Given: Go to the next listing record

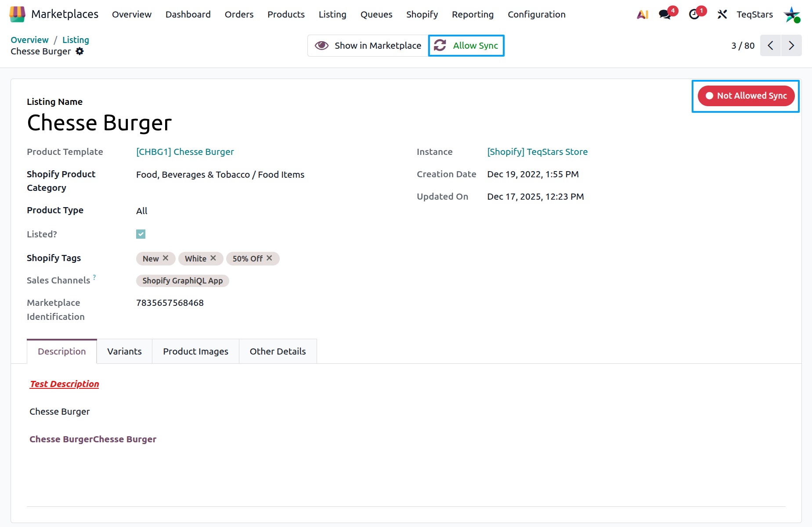Looking at the screenshot, I should [x=791, y=46].
